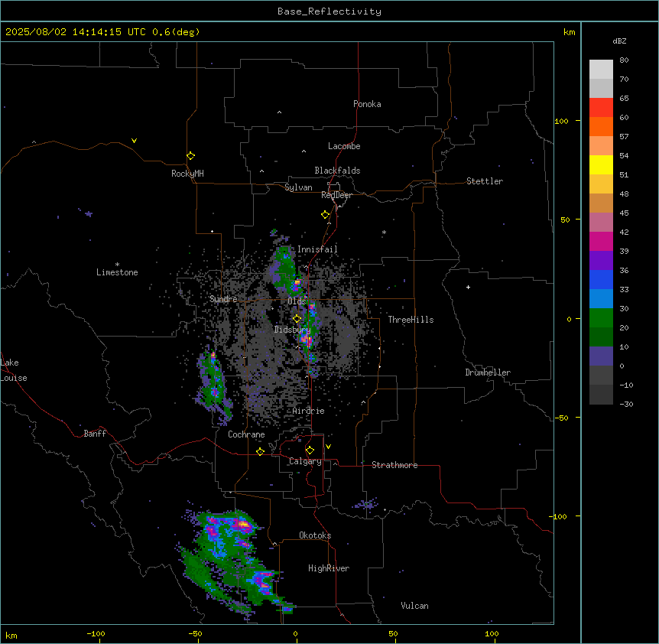
Task: Click the yellow diamond marker near Olds
Action: click(x=297, y=319)
